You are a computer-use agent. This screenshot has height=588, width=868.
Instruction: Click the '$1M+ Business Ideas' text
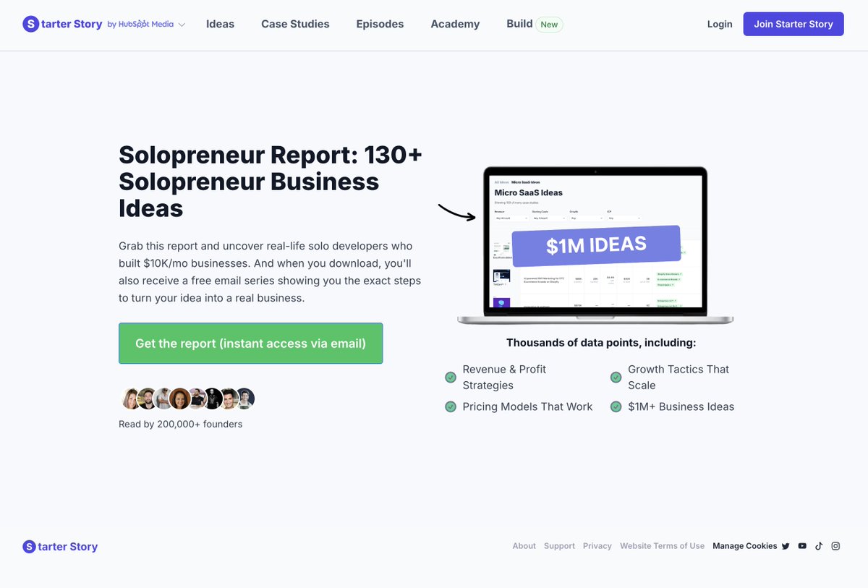pyautogui.click(x=681, y=406)
